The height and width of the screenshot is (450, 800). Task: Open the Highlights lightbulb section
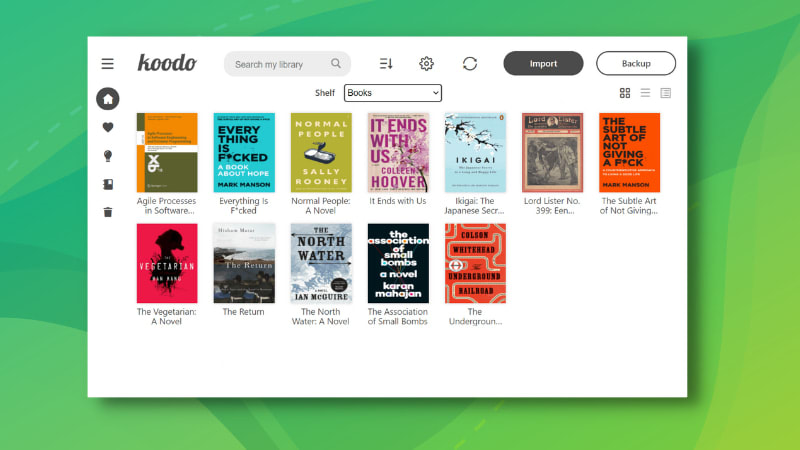click(x=108, y=156)
